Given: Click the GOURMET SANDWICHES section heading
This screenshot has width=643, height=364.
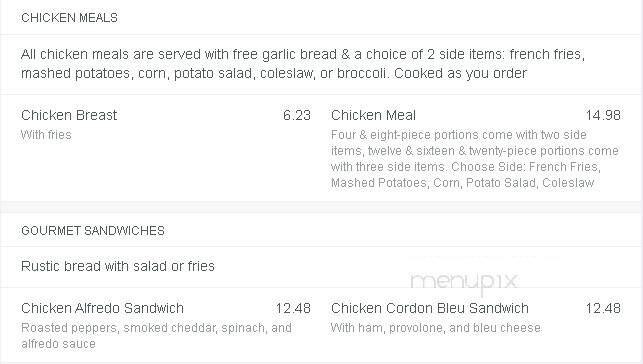Looking at the screenshot, I should click(x=93, y=230).
